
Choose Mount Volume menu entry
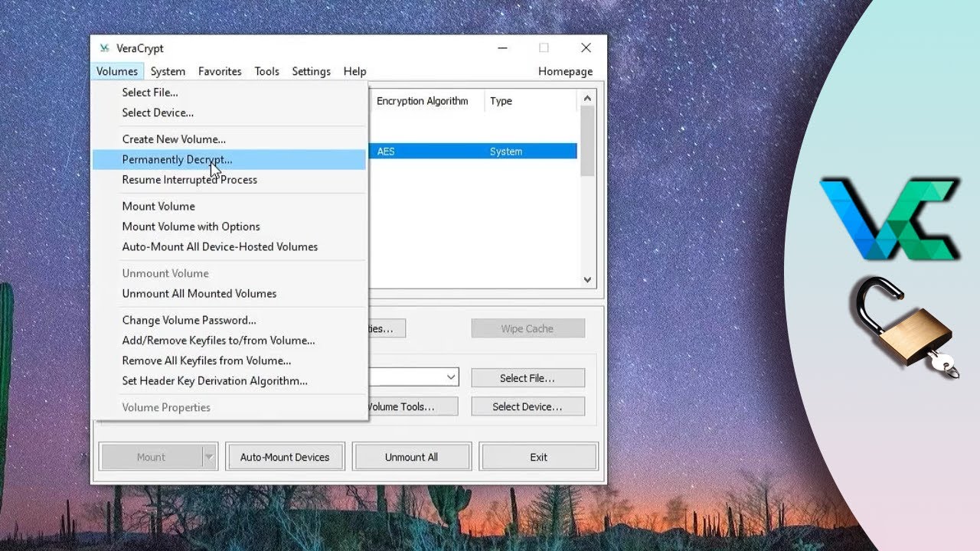point(229,206)
